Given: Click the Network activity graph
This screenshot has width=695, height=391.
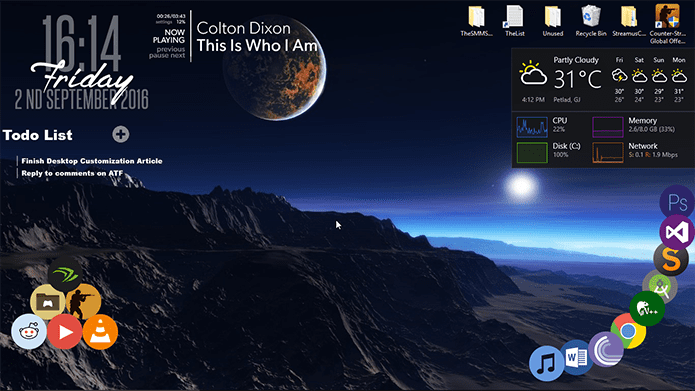Looking at the screenshot, I should point(608,152).
